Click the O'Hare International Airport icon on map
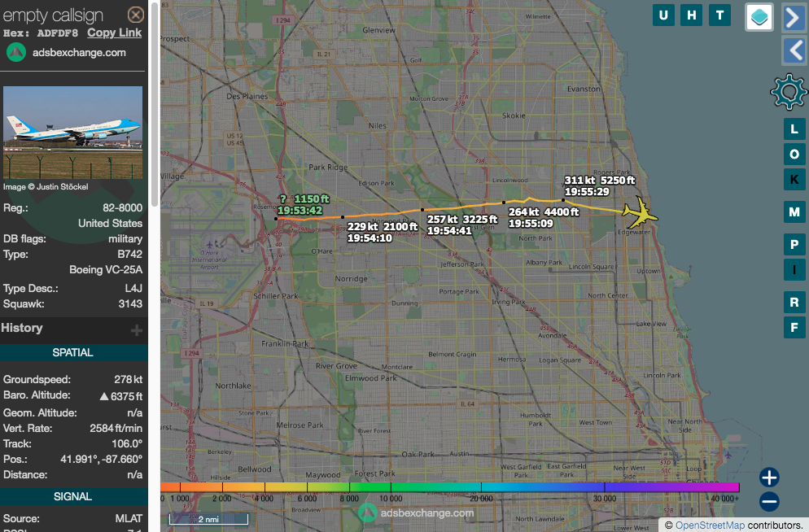This screenshot has width=809, height=532. point(209,244)
